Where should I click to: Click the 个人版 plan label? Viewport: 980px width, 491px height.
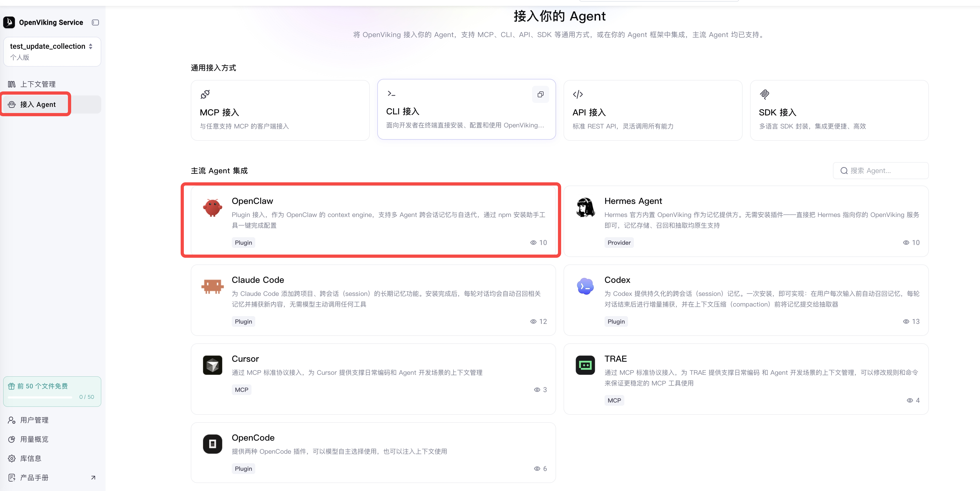(x=20, y=58)
